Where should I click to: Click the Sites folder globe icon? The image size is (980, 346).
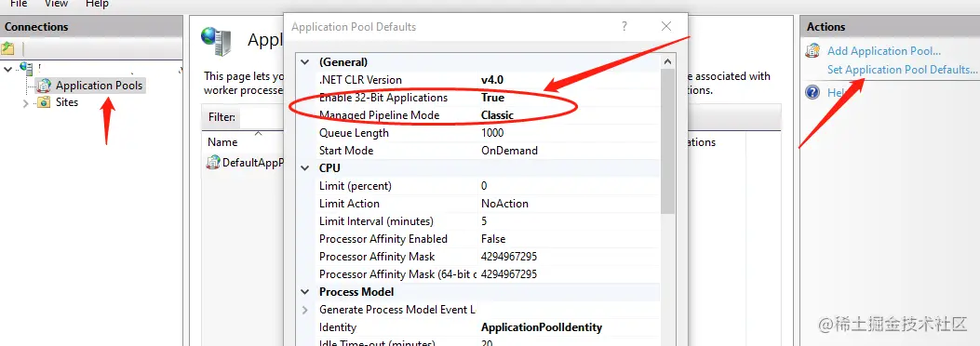[44, 102]
